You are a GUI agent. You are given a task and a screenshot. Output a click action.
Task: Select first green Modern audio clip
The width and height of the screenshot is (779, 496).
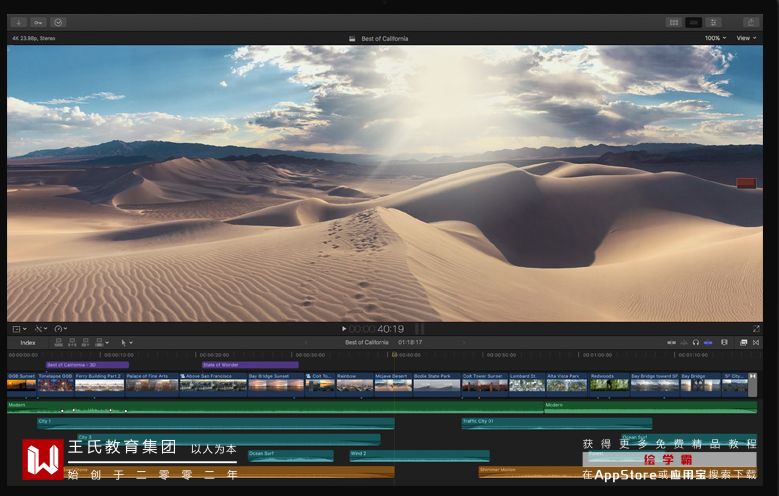[x=275, y=408]
